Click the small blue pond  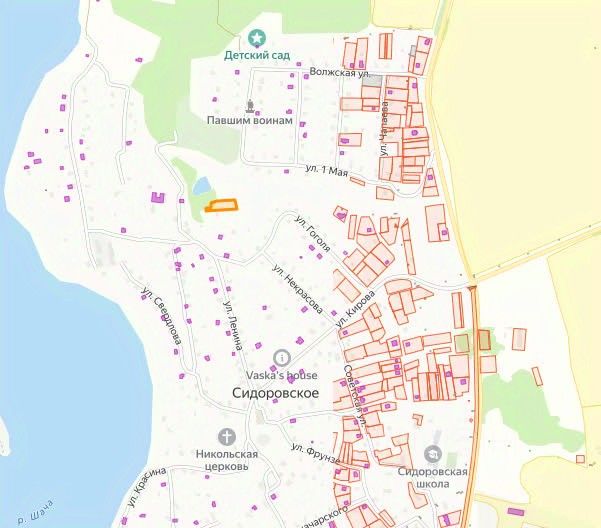[202, 186]
